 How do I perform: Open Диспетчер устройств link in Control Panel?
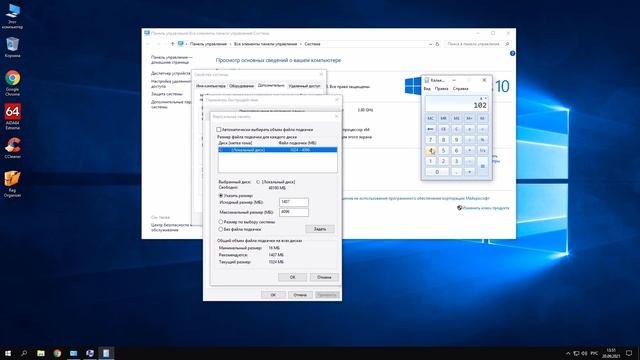[x=171, y=73]
